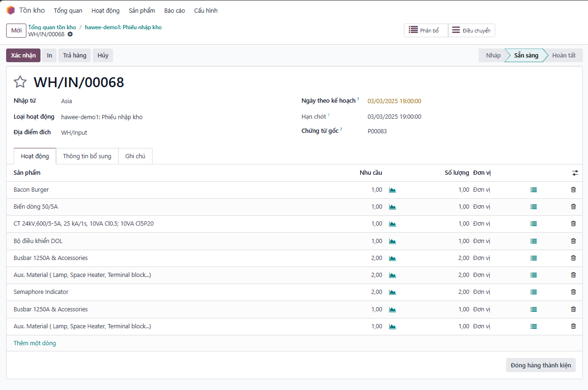
Task: Open detailed operations list icon for Biến dòng 50/5A
Action: 533,207
